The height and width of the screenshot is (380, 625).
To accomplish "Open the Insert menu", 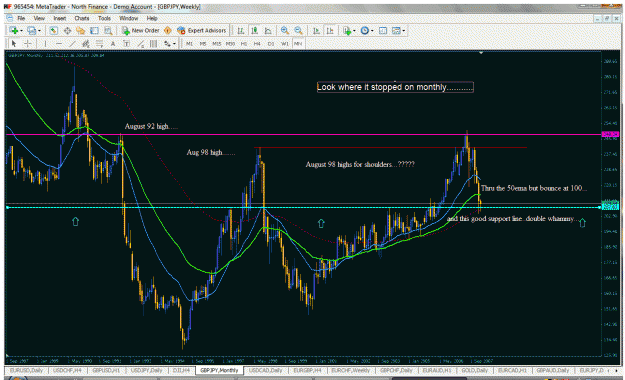I will coord(59,18).
